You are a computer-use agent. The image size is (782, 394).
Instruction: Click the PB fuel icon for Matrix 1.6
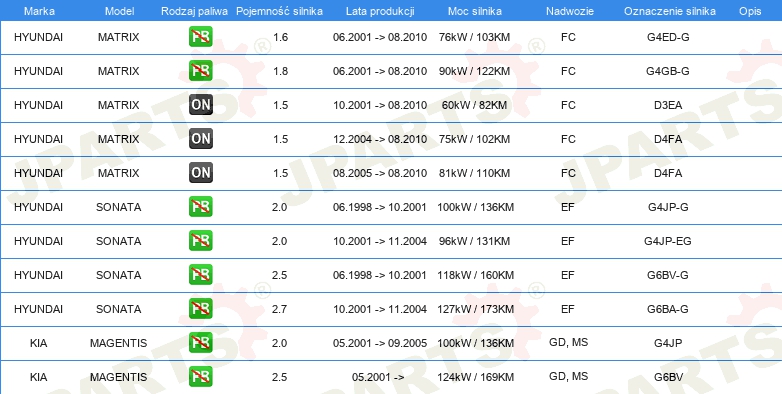point(200,37)
